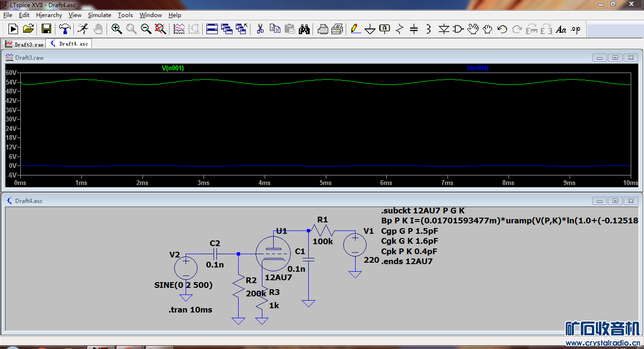
Task: Pick the Ground symbol tool
Action: (370, 29)
